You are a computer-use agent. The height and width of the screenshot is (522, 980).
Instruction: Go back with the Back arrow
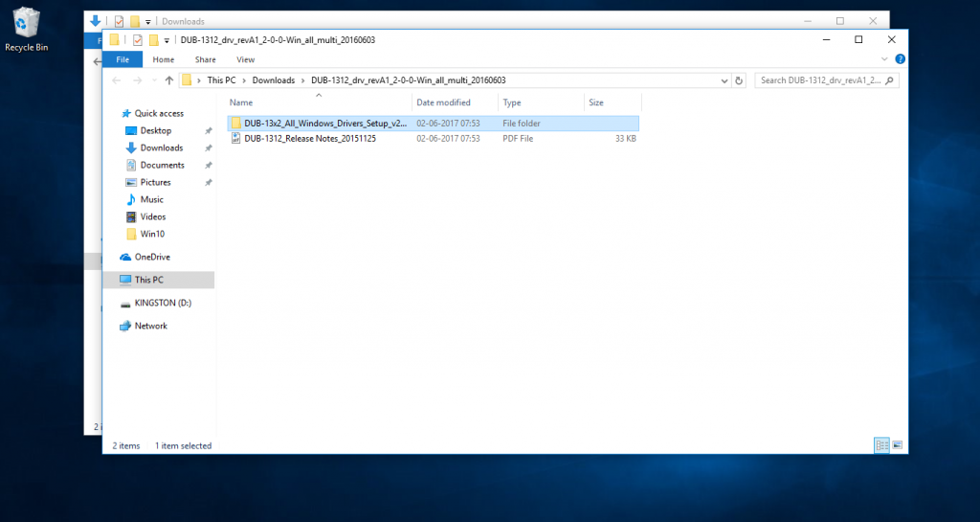116,80
